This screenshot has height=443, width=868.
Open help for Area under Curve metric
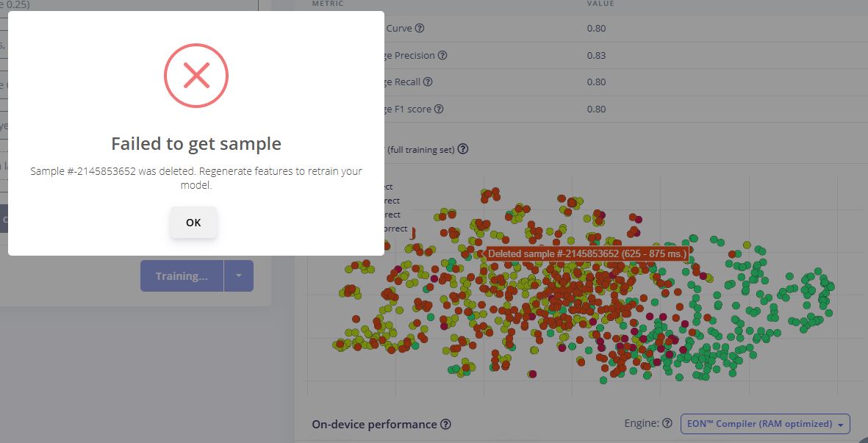[420, 28]
